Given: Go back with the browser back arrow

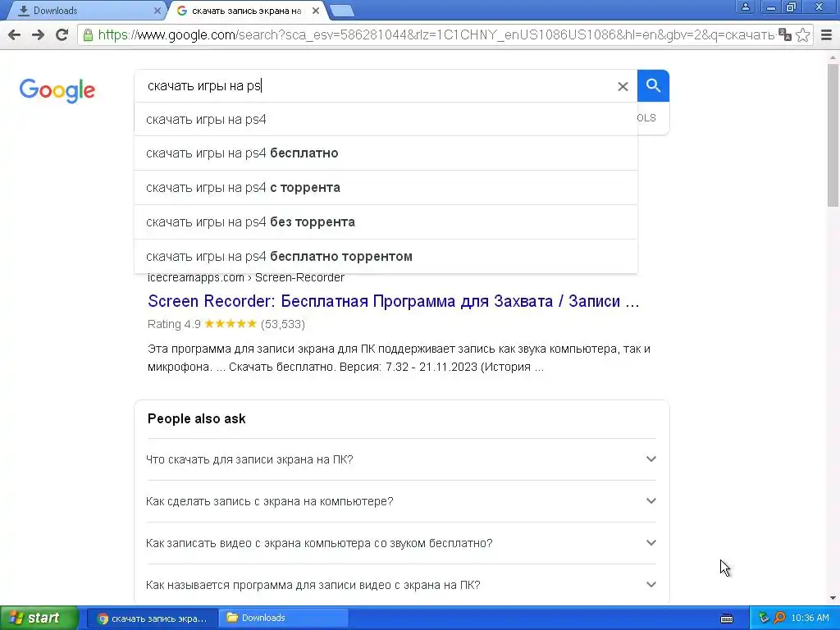Looking at the screenshot, I should tap(15, 35).
